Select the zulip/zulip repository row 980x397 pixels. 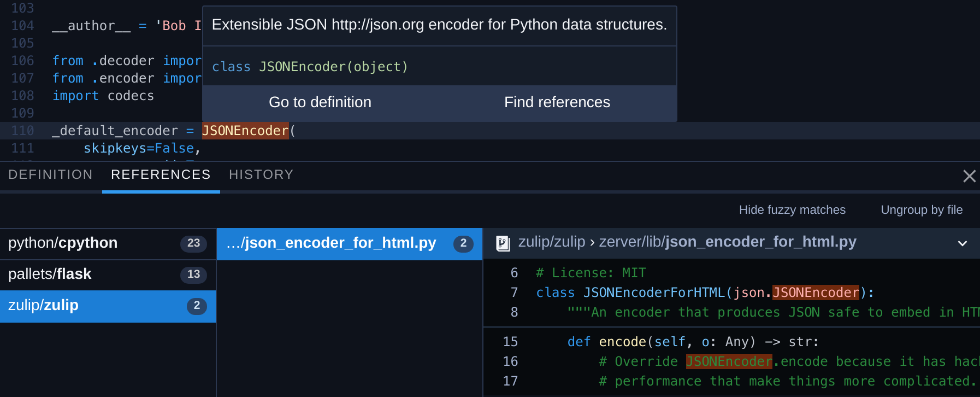tap(108, 306)
